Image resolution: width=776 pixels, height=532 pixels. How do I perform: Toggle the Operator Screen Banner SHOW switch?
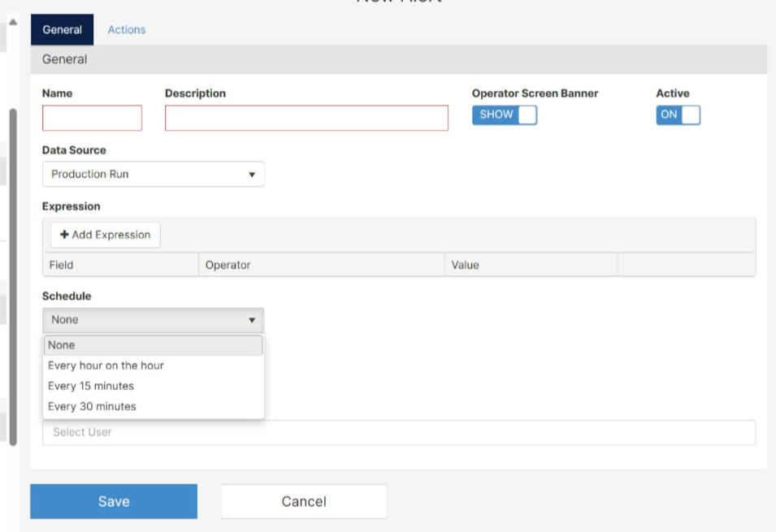coord(505,115)
